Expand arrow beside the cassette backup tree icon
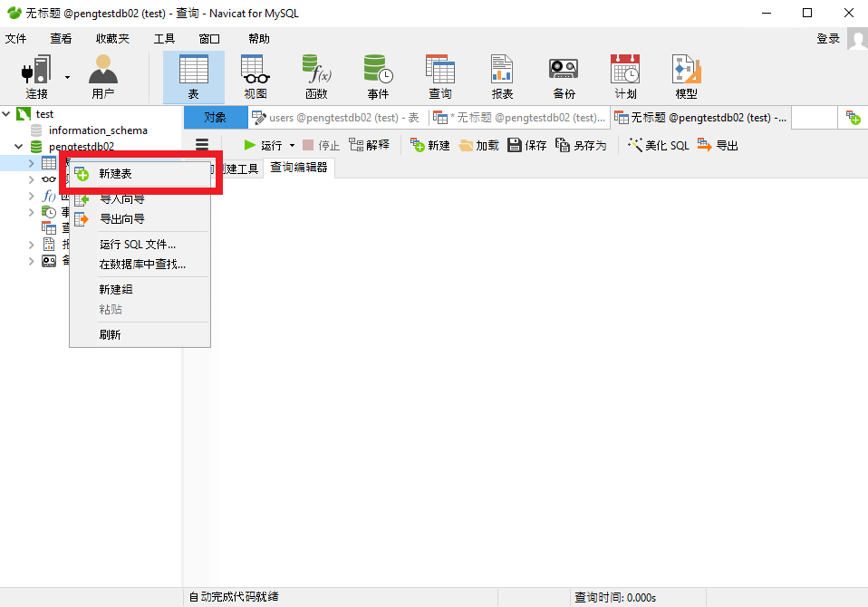The image size is (868, 607). [x=32, y=261]
